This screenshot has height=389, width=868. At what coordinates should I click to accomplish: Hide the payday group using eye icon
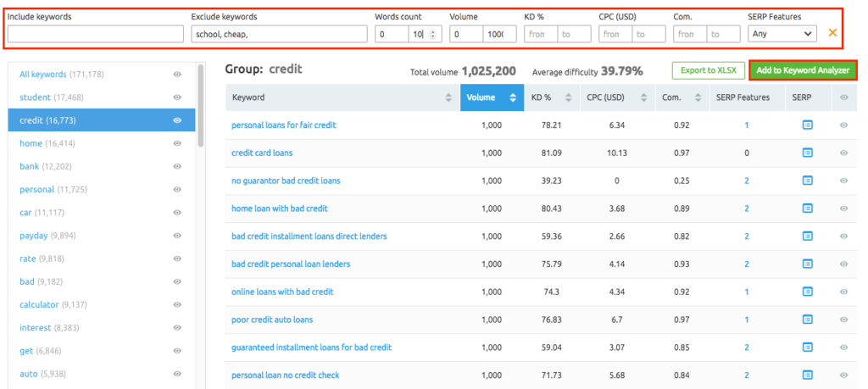(x=177, y=236)
